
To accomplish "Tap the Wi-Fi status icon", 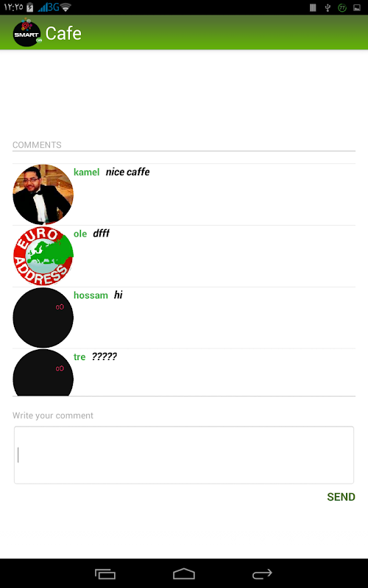I will click(x=66, y=7).
